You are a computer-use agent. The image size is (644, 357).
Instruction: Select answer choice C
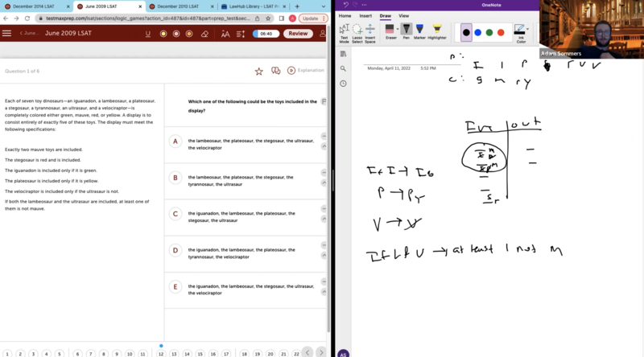pyautogui.click(x=175, y=214)
